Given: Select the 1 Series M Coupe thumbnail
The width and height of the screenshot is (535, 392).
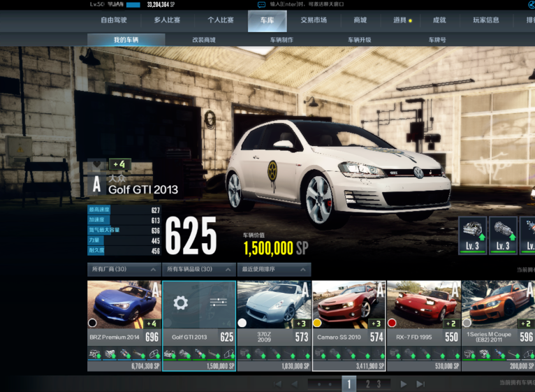Looking at the screenshot, I should [x=498, y=305].
